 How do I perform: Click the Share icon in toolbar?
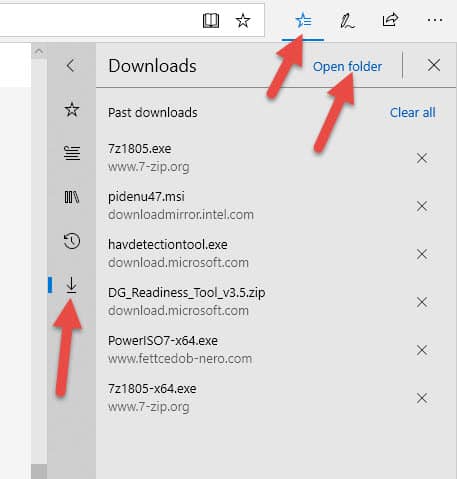390,20
